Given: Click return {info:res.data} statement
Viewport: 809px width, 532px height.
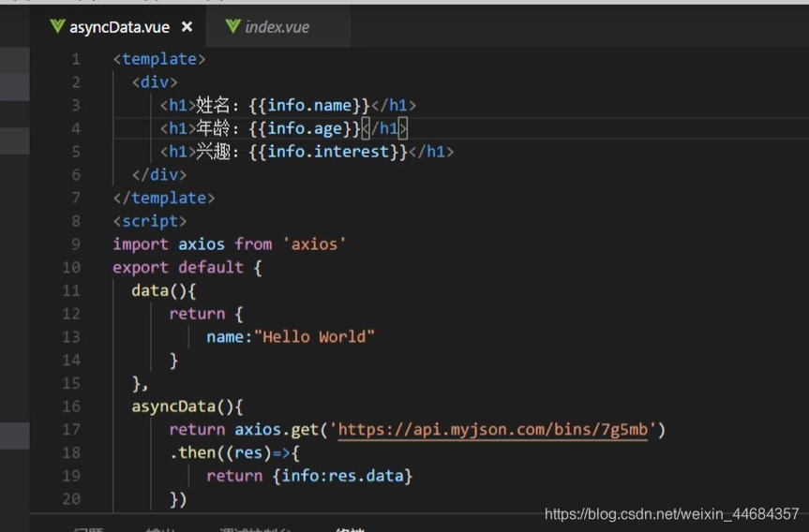Looking at the screenshot, I should coord(309,476).
